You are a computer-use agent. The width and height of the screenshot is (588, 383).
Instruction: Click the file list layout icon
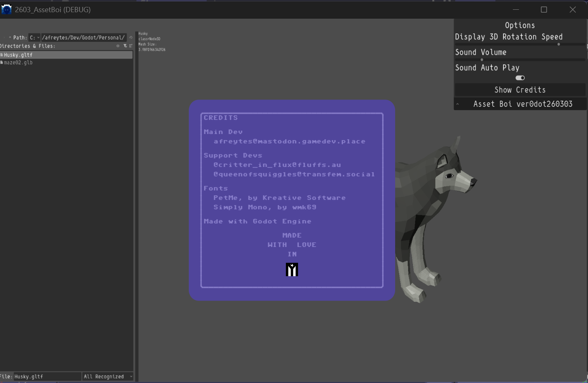(x=131, y=46)
